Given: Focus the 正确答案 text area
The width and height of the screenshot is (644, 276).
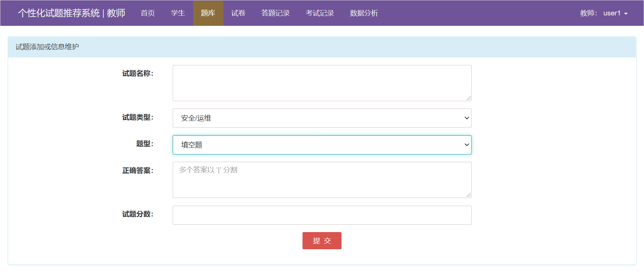Looking at the screenshot, I should point(322,180).
